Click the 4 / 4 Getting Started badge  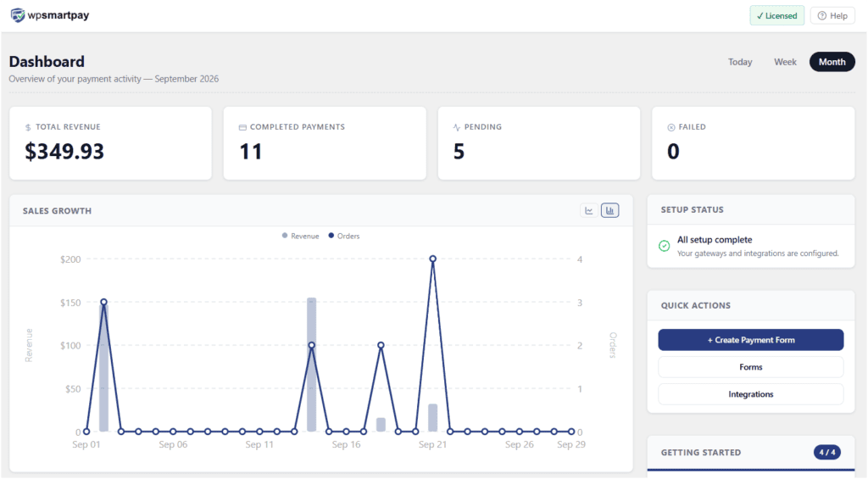point(827,453)
